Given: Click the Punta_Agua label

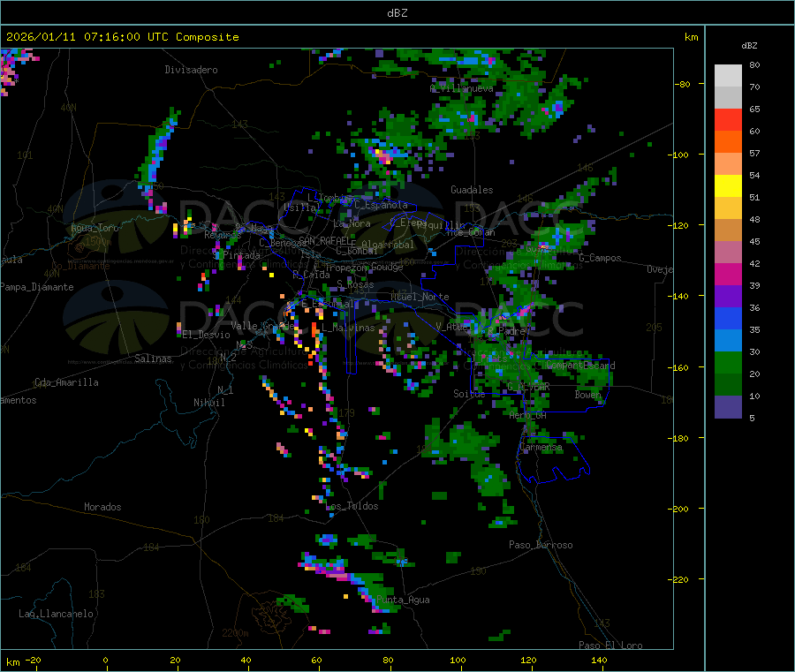Looking at the screenshot, I should [403, 600].
